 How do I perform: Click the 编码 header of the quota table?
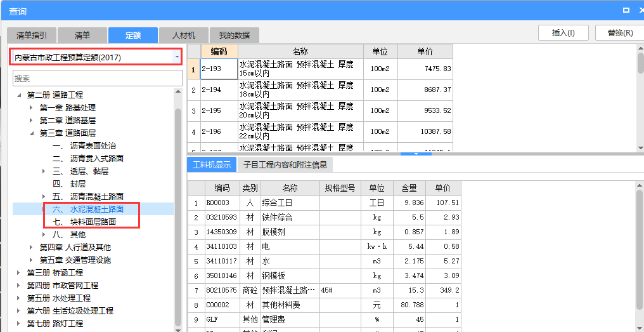coord(219,51)
